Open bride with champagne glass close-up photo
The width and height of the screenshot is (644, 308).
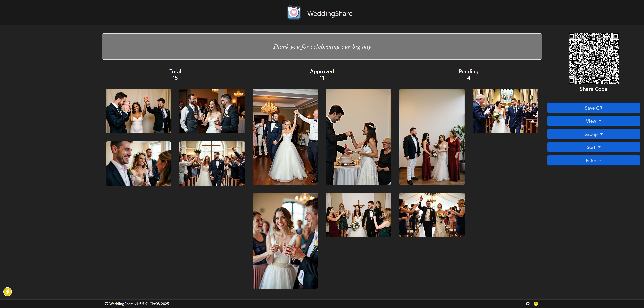[x=285, y=241]
